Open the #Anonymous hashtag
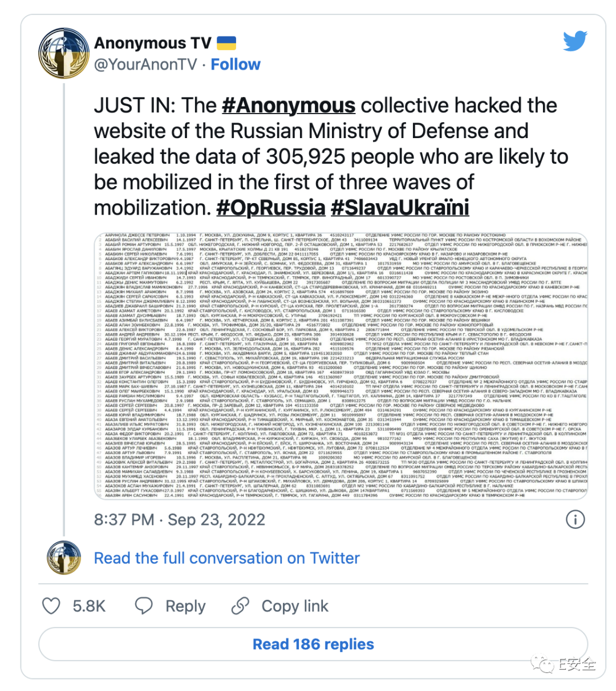The width and height of the screenshot is (616, 691). pyautogui.click(x=288, y=106)
